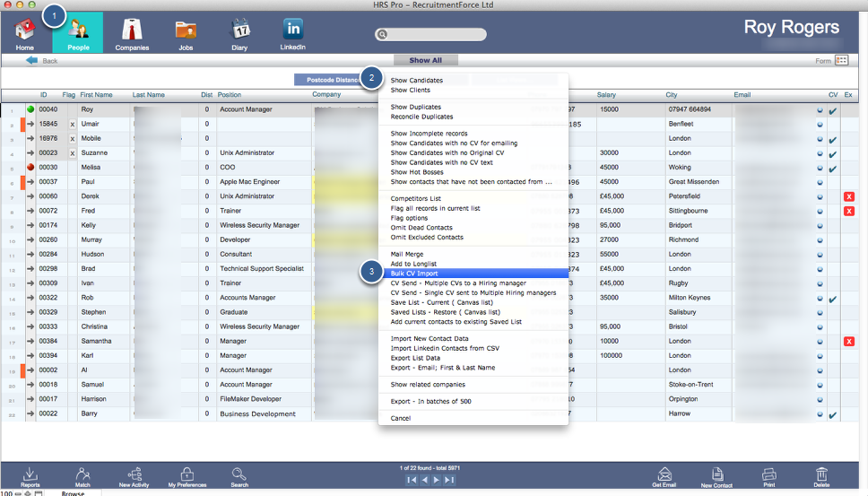This screenshot has height=496, width=868.
Task: Click the red X for Fred row
Action: pos(848,211)
